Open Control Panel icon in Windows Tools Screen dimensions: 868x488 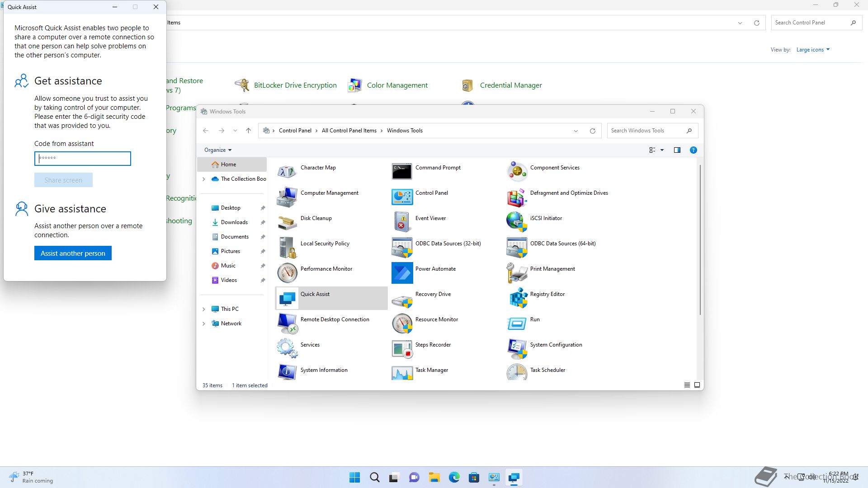pos(402,197)
